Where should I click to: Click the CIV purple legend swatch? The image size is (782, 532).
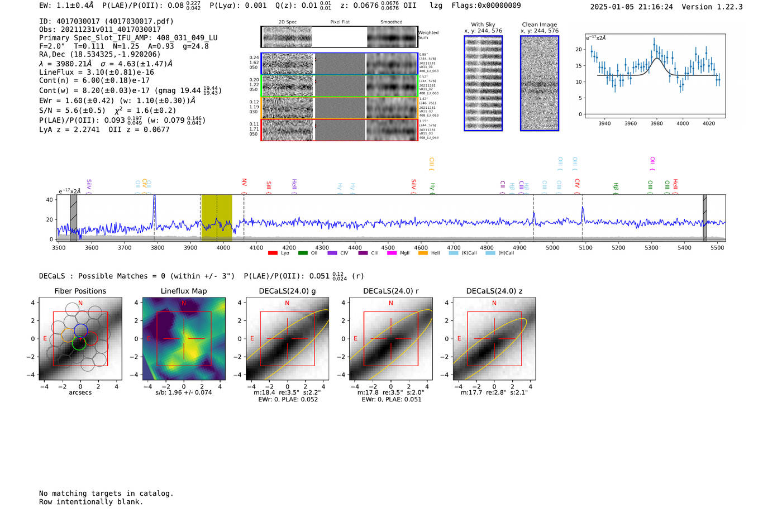332,253
